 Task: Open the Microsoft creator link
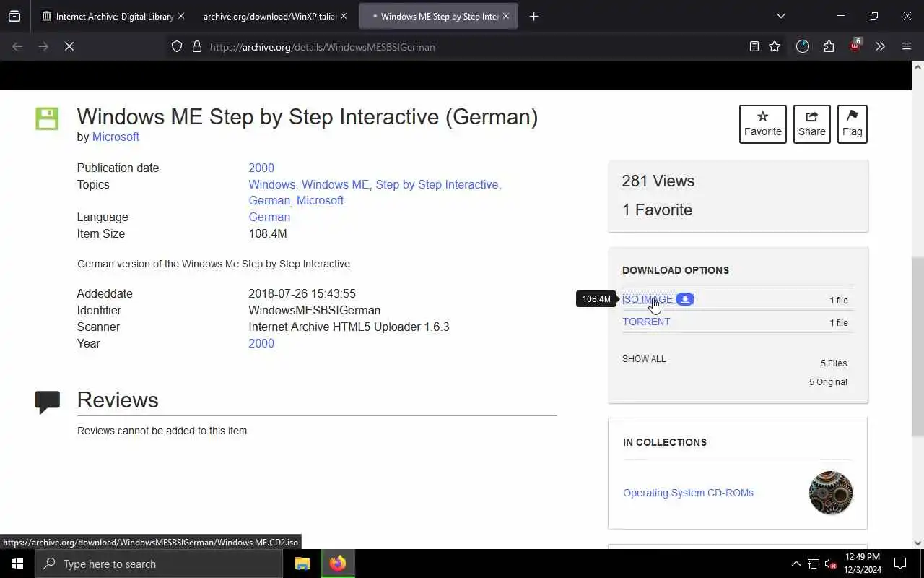(x=115, y=137)
